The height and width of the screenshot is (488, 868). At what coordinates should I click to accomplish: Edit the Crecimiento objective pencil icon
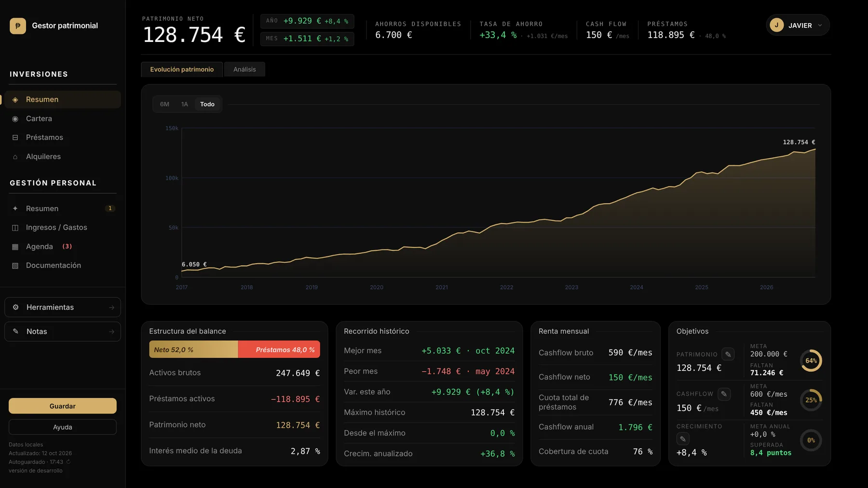pos(683,439)
